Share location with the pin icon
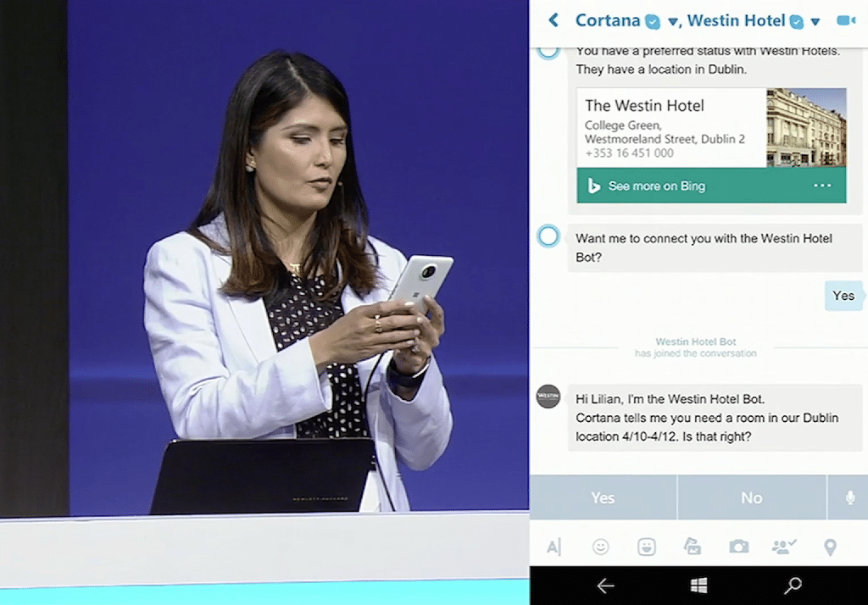 [830, 547]
